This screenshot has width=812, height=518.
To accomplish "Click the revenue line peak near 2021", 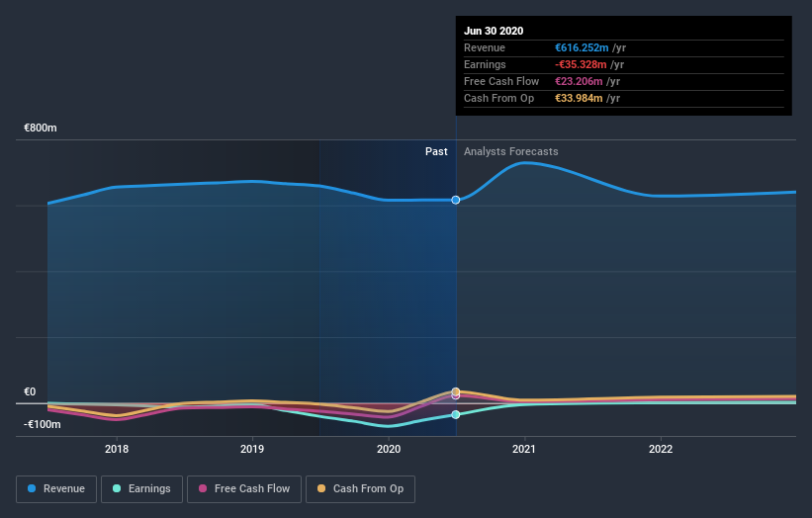I will [x=525, y=162].
